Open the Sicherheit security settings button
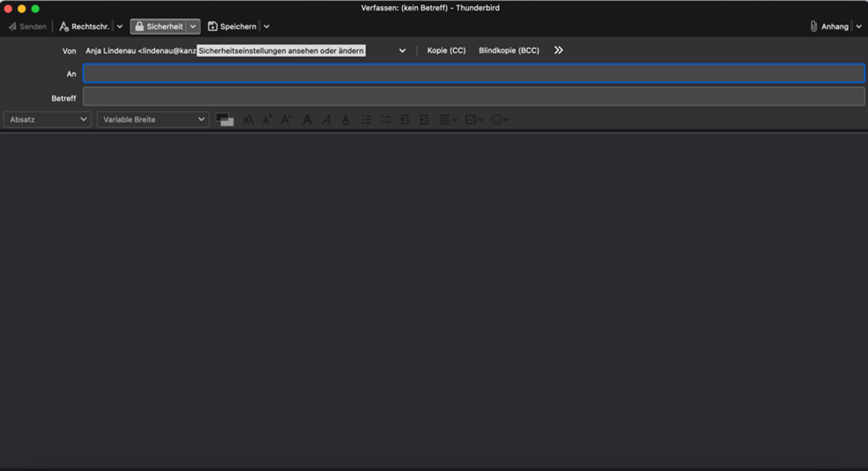868x471 pixels. click(x=159, y=27)
